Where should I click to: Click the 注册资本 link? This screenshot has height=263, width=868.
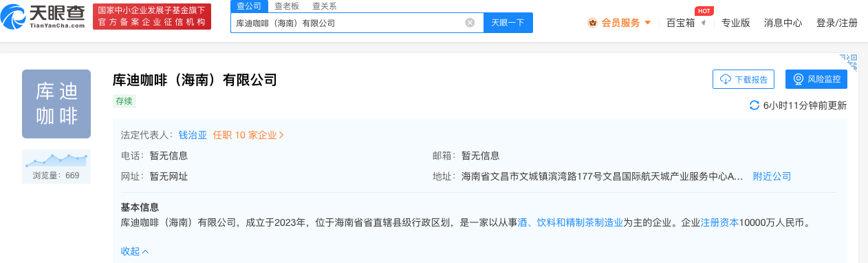[x=719, y=222]
